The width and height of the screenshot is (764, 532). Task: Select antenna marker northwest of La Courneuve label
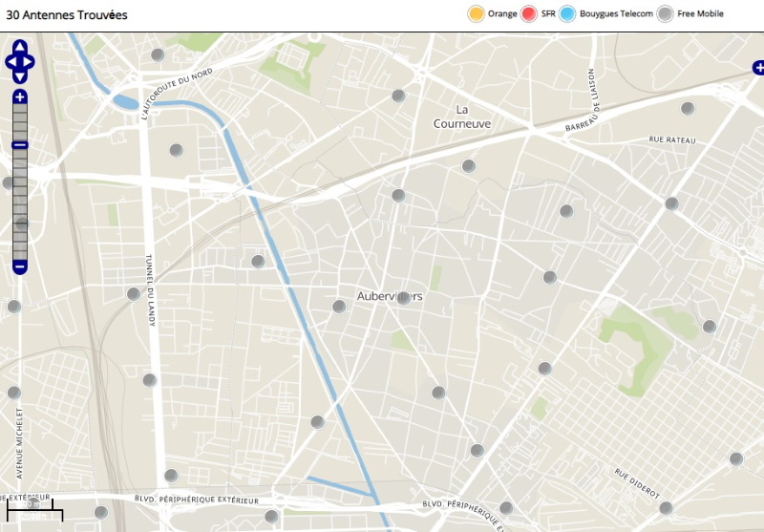[x=398, y=96]
